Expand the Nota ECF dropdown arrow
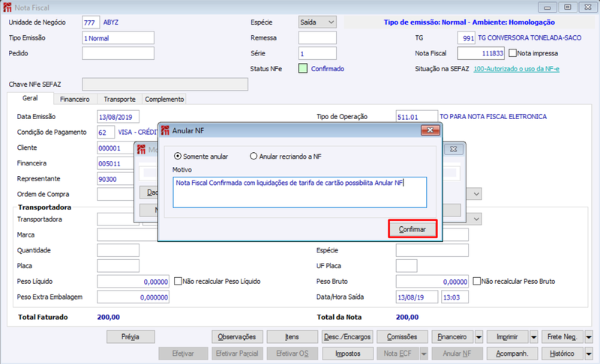The width and height of the screenshot is (600, 364). [424, 354]
